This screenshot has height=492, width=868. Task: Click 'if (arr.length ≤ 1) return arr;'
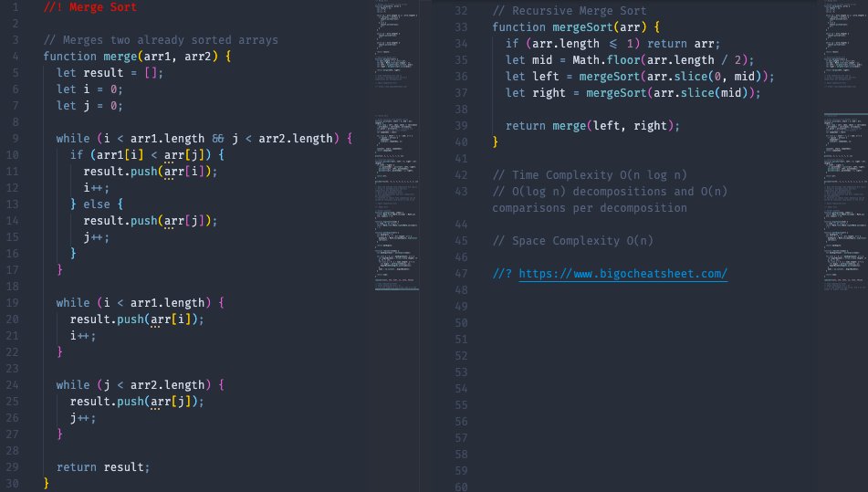point(612,44)
